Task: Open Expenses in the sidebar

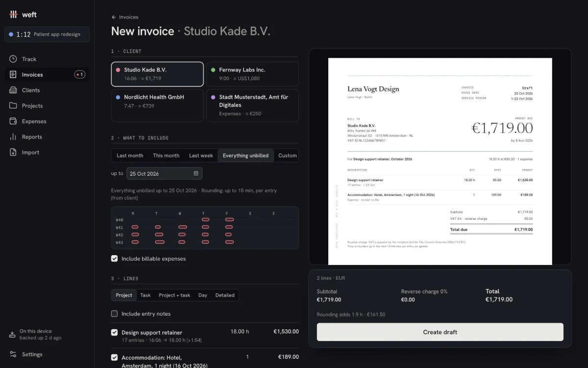Action: [47, 121]
